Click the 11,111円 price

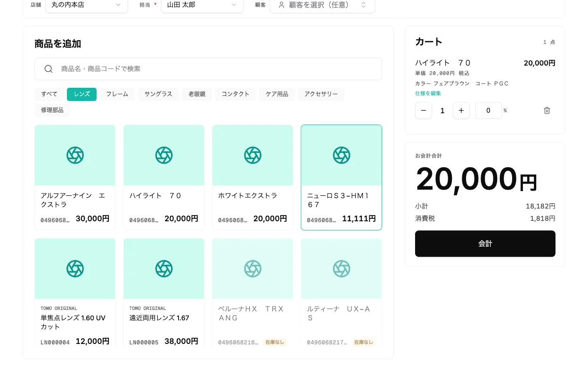point(359,219)
